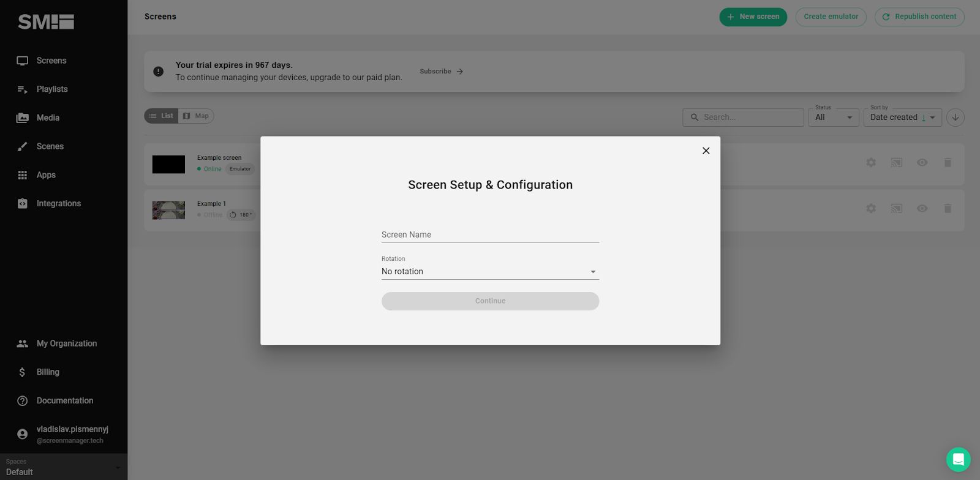Click the Example 1 name
The width and height of the screenshot is (980, 480).
211,204
